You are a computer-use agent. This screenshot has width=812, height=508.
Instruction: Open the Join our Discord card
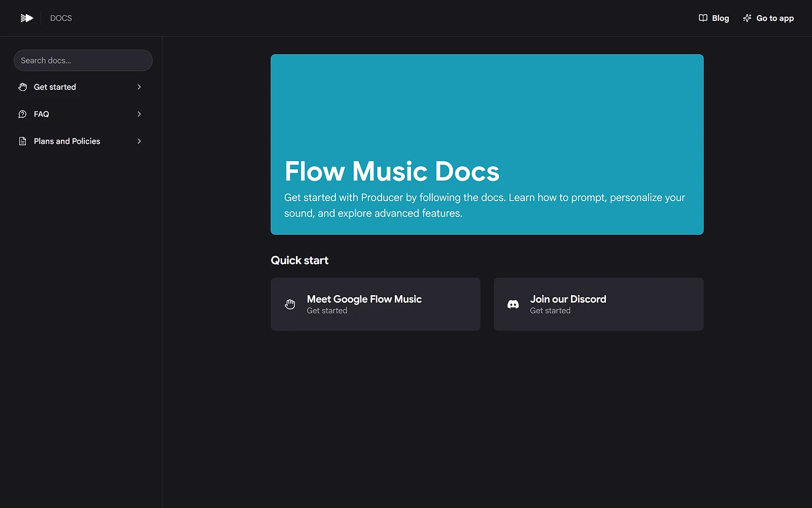point(599,304)
